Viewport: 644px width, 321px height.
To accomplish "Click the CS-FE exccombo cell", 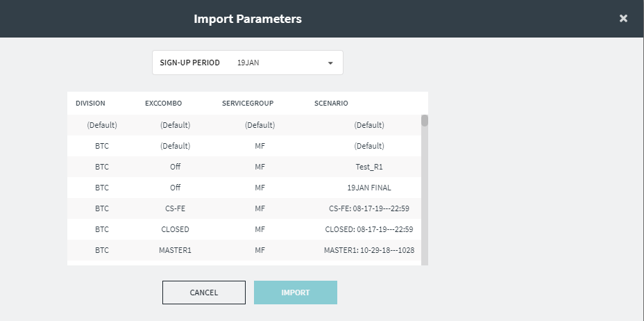I will [175, 209].
